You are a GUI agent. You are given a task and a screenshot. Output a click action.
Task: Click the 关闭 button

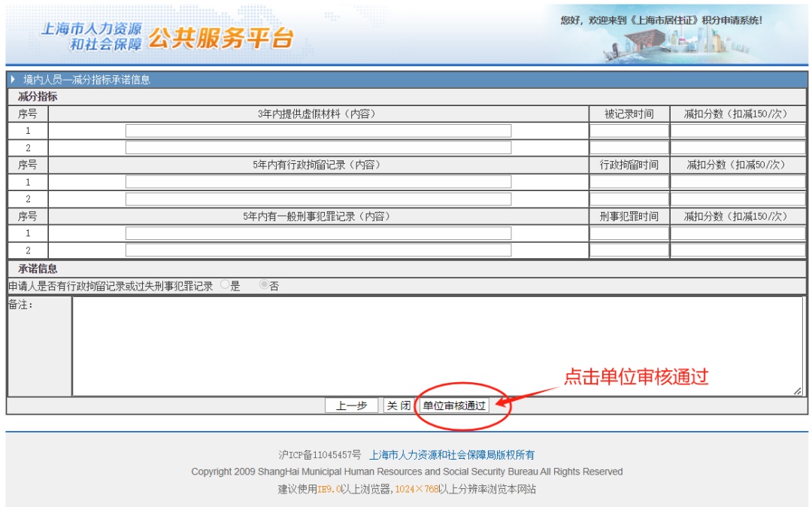coord(398,405)
